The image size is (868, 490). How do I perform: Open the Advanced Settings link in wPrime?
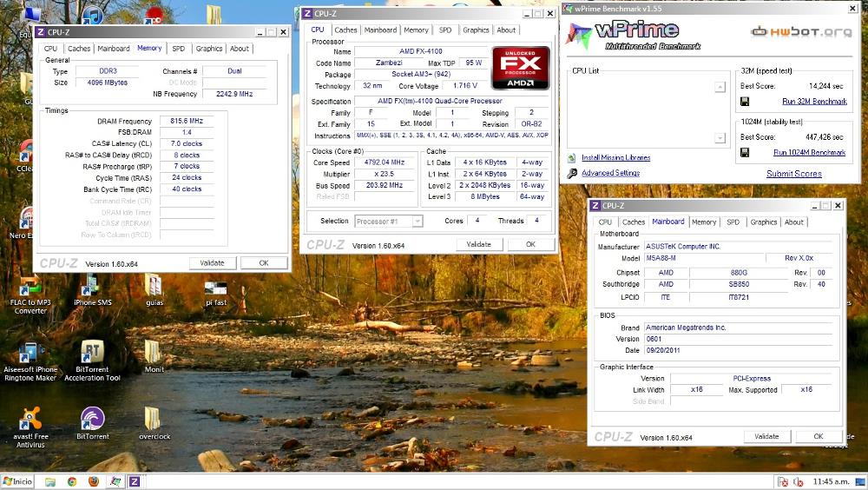click(610, 173)
